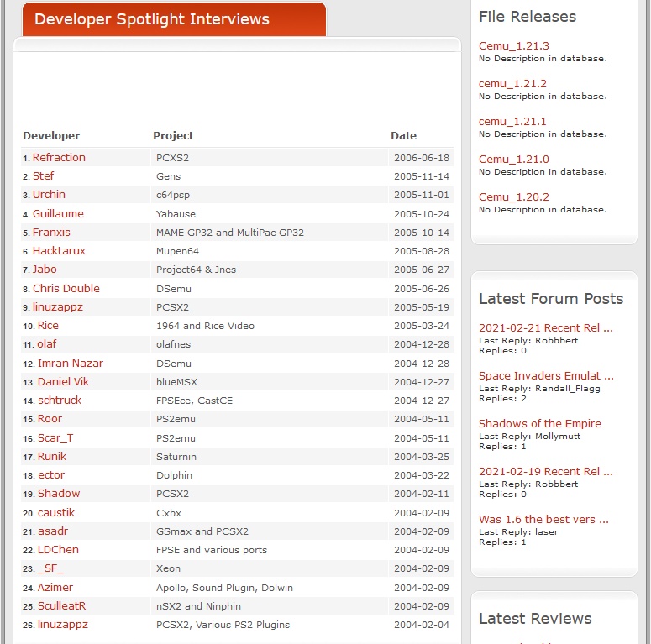The height and width of the screenshot is (644, 651).
Task: Open the cemu_1.21.1 file release
Action: click(x=512, y=121)
